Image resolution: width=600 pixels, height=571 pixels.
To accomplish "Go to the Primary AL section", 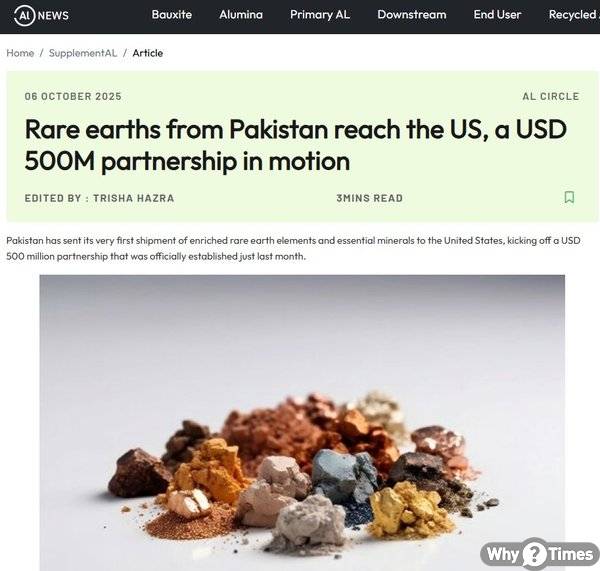I will pos(320,15).
